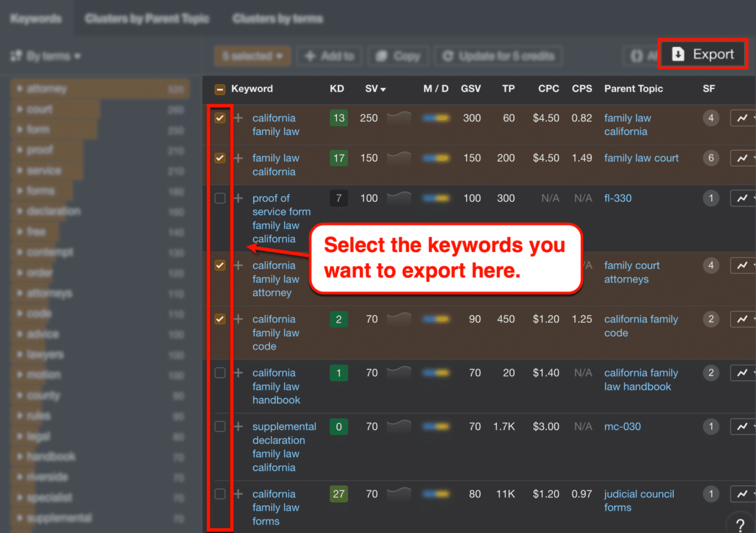The image size is (756, 533).
Task: Open the By terms dropdown
Action: tap(46, 57)
